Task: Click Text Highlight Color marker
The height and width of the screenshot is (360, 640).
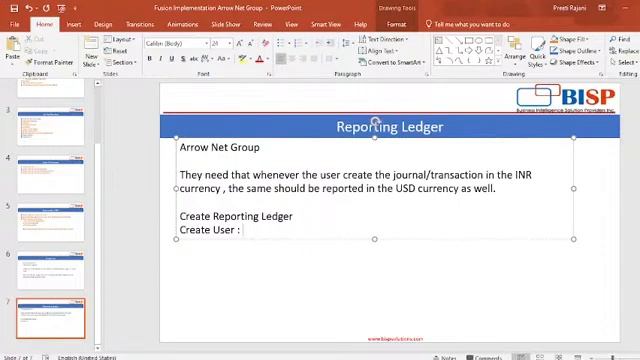Action: (242, 59)
